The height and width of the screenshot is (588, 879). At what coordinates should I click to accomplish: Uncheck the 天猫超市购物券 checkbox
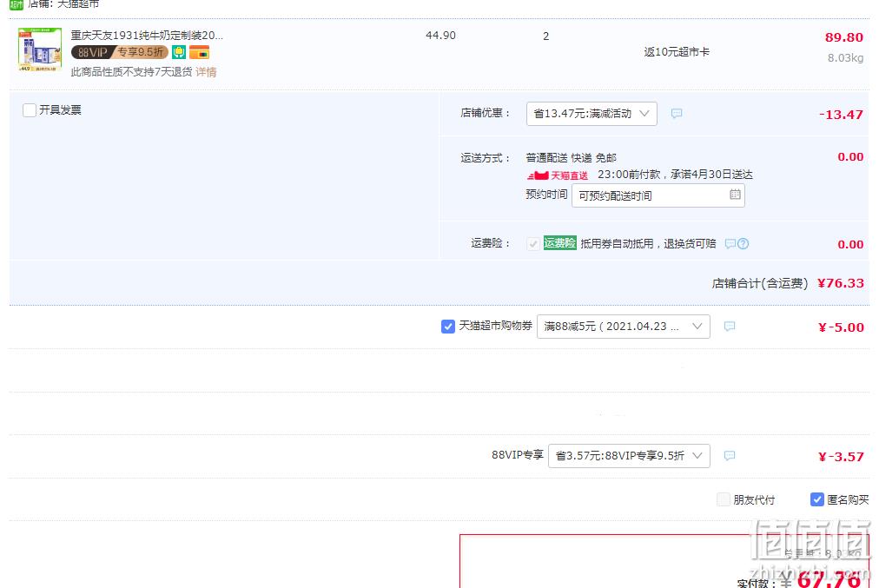[x=448, y=327]
